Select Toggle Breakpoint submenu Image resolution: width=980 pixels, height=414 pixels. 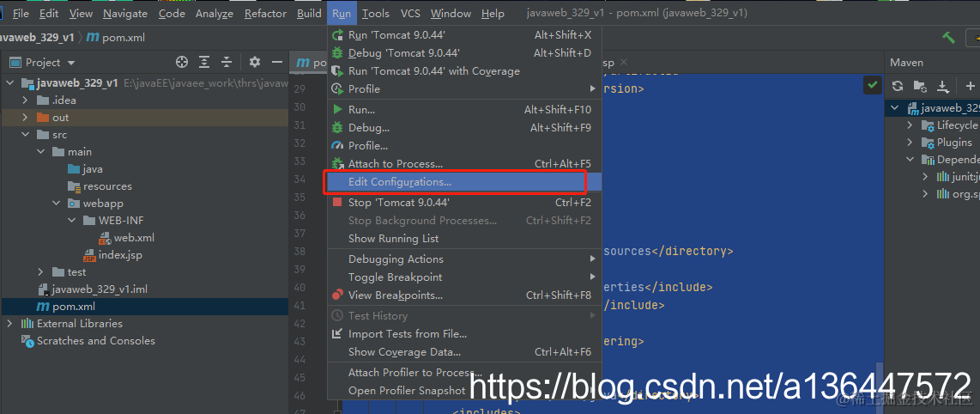click(x=463, y=277)
